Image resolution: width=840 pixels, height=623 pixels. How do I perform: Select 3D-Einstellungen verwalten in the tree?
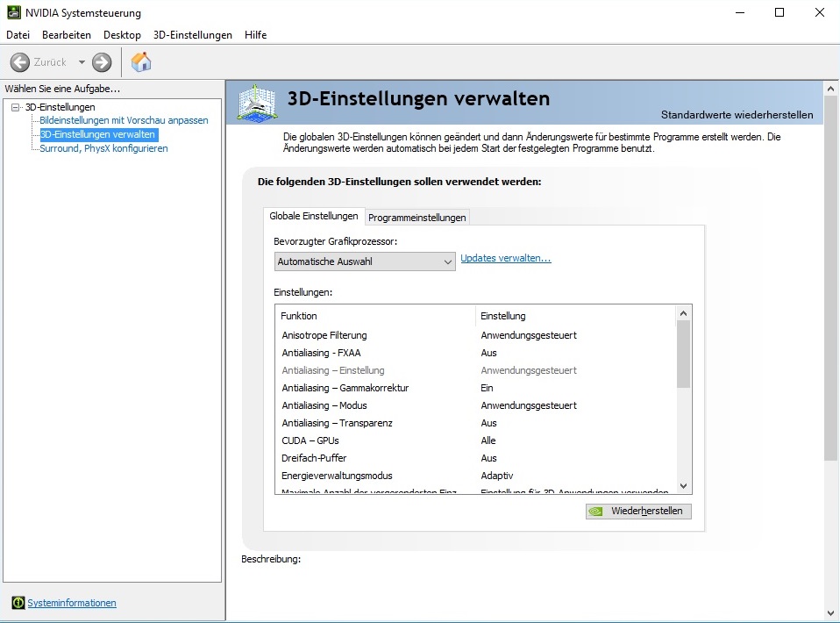pyautogui.click(x=98, y=134)
